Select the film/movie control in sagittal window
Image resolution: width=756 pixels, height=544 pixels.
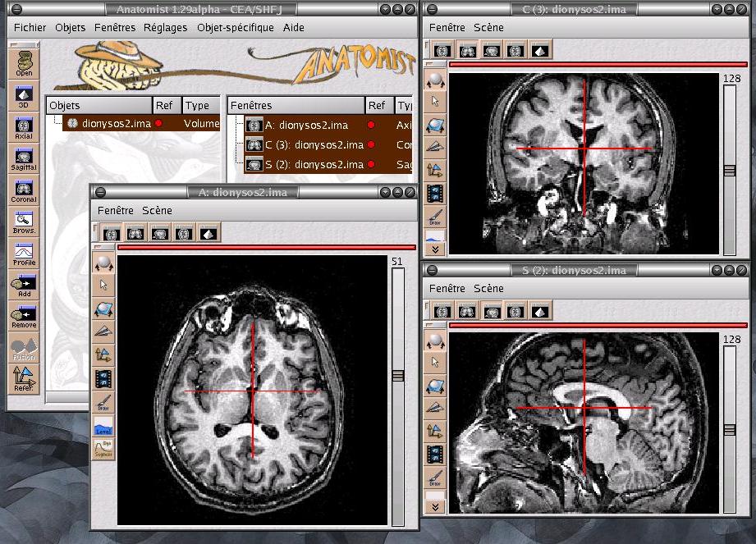(435, 454)
